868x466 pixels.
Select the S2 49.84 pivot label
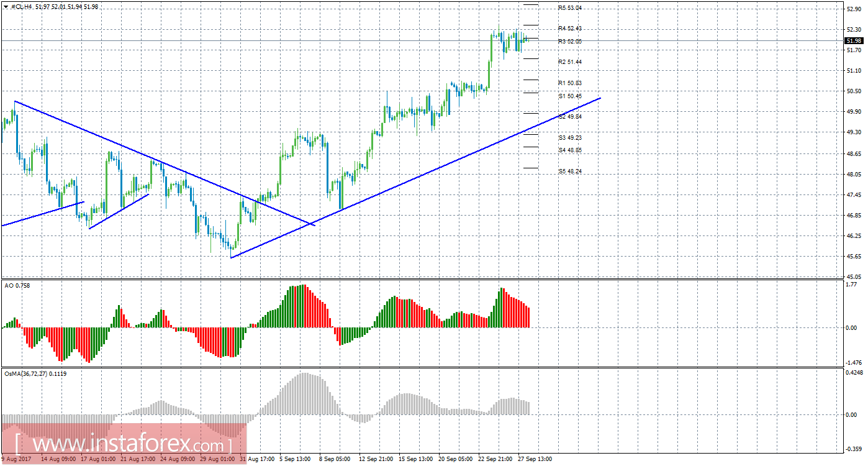(x=570, y=117)
